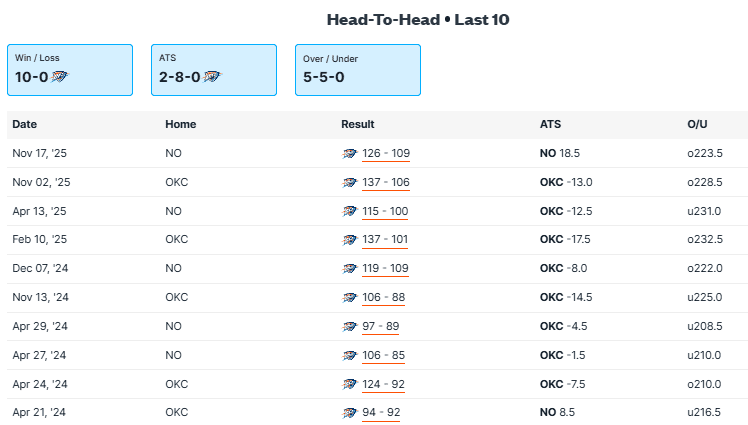
Task: Open the 106 - 85 game result link
Action: [383, 355]
